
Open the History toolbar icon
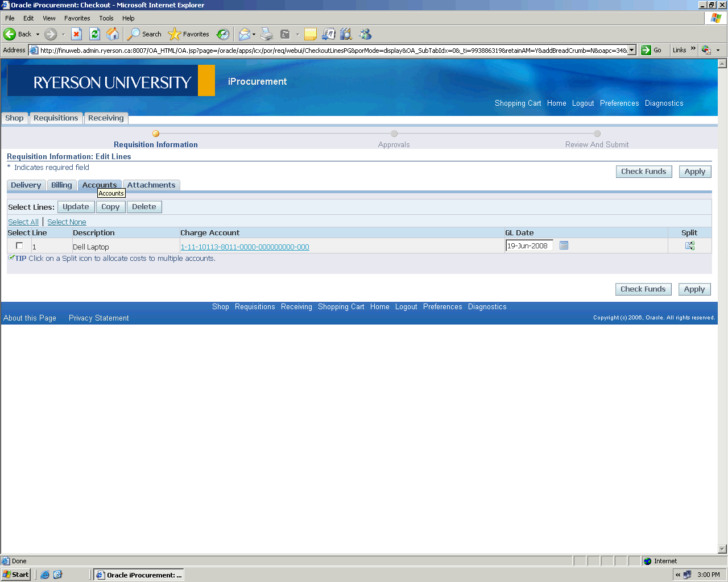pyautogui.click(x=223, y=34)
